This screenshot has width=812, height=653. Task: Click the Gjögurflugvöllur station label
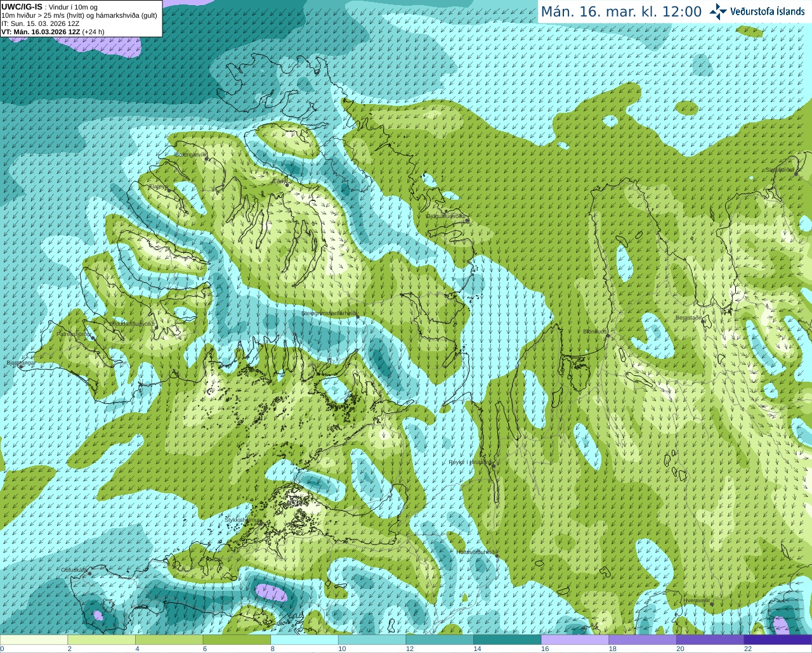point(447,216)
